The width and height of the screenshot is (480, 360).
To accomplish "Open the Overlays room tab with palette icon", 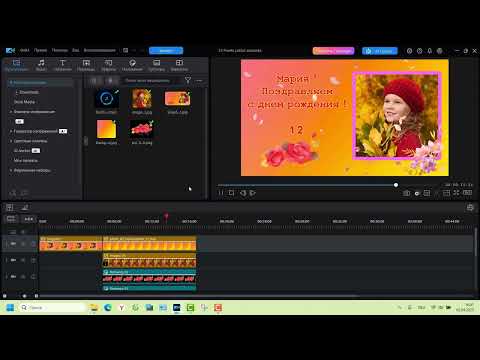I will [132, 65].
